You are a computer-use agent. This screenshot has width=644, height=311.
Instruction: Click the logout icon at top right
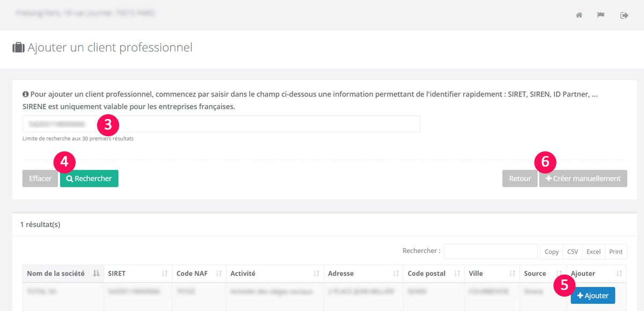[x=624, y=15]
